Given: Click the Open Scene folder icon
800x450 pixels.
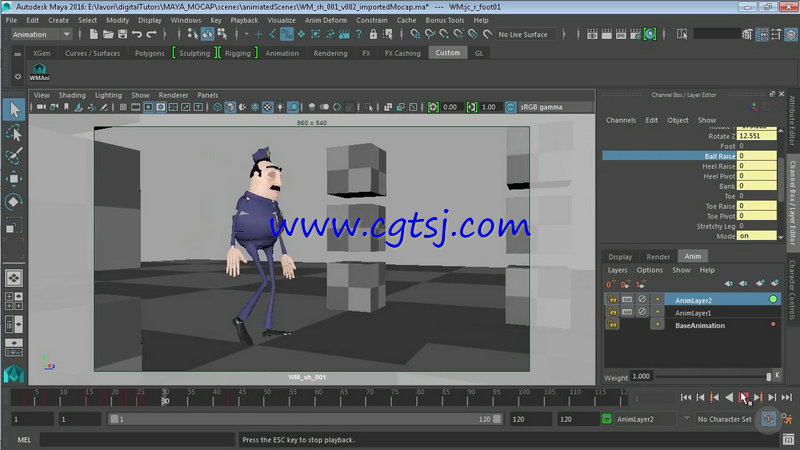Looking at the screenshot, I should tap(108, 34).
